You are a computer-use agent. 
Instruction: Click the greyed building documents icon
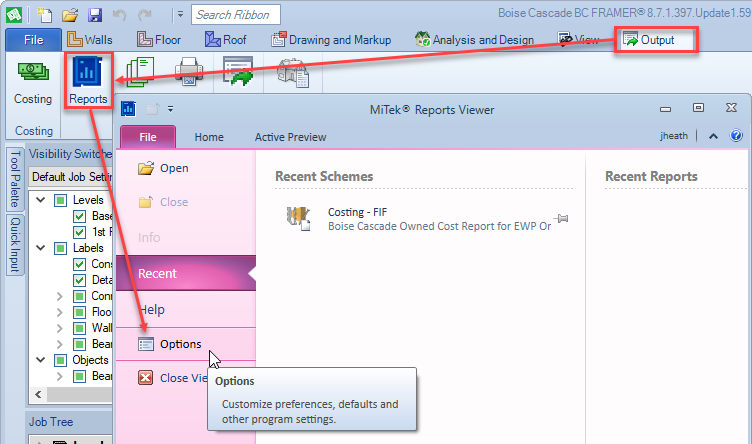(x=293, y=73)
